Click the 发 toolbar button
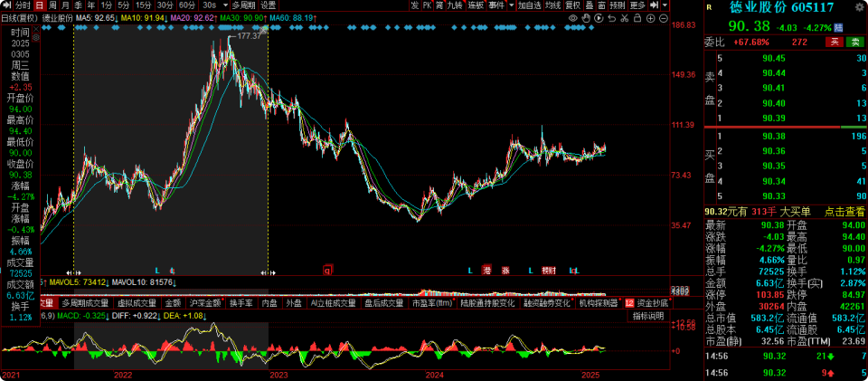Image resolution: width=868 pixels, height=381 pixels. pyautogui.click(x=415, y=5)
